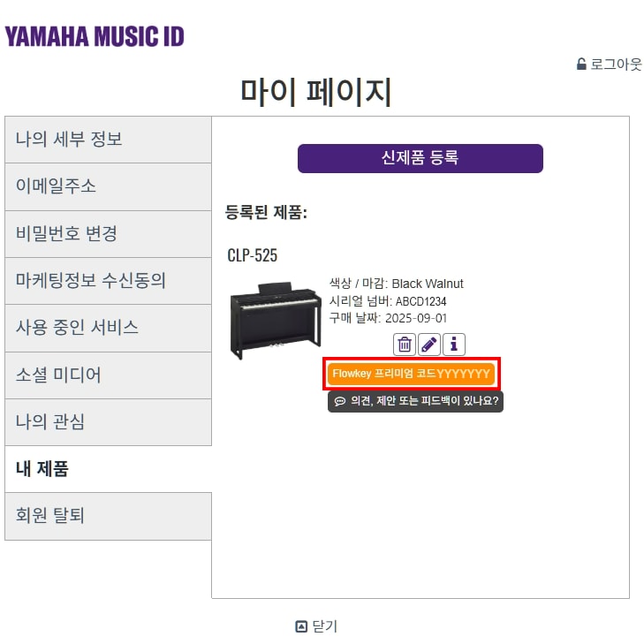Open the 나의 관심 menu item
The image size is (644, 644).
[108, 422]
